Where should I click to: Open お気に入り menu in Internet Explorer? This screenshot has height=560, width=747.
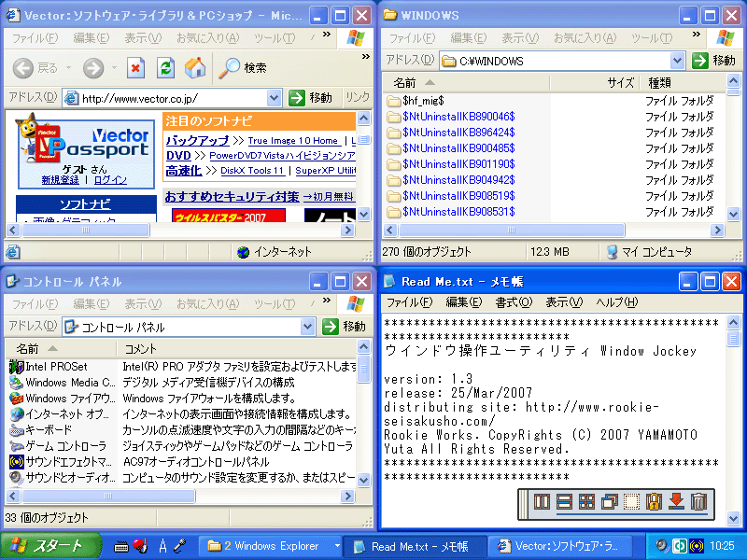[x=207, y=37]
